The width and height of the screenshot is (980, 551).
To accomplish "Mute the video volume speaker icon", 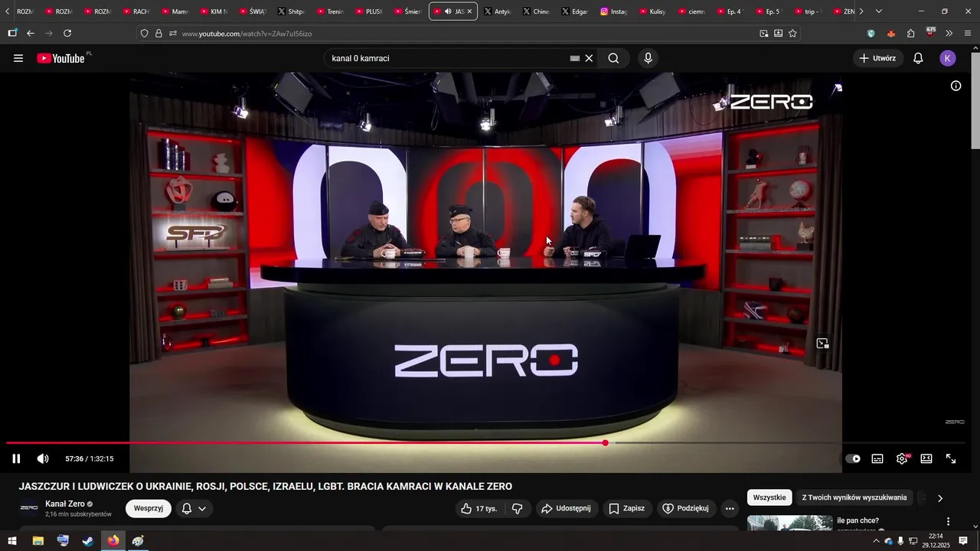I will pyautogui.click(x=43, y=458).
